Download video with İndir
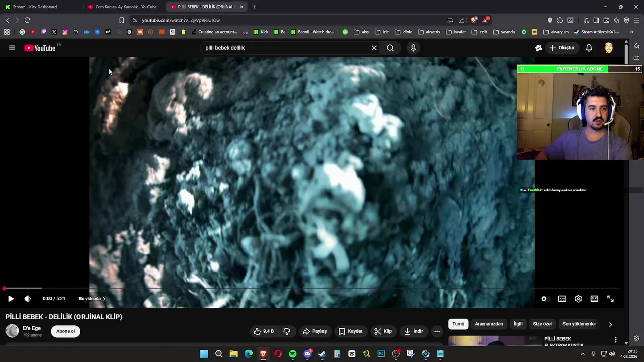The image size is (644, 362). (x=413, y=331)
